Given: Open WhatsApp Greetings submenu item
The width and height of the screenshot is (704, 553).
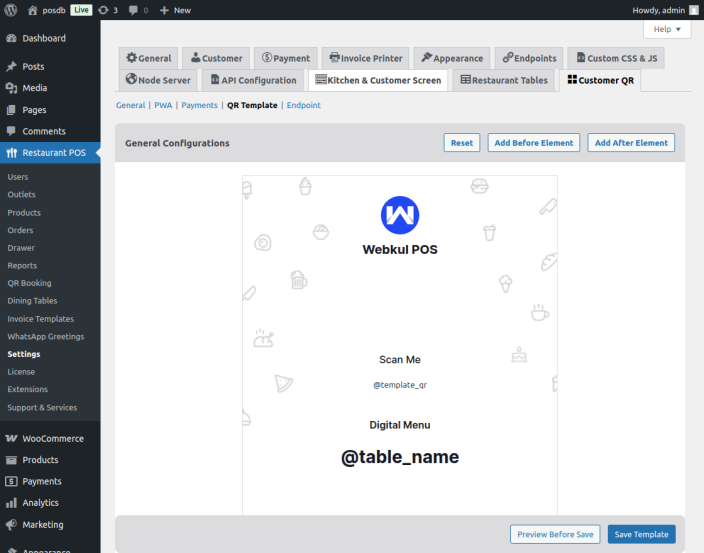Looking at the screenshot, I should [x=45, y=336].
